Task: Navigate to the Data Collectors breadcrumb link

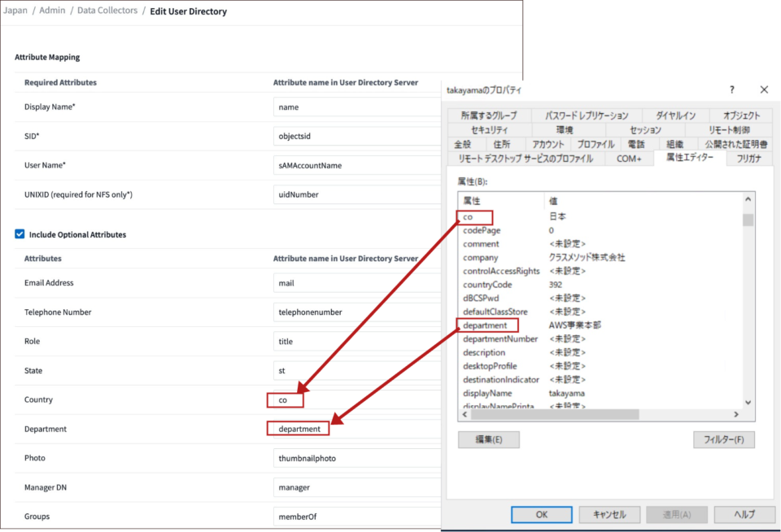Action: (x=107, y=11)
